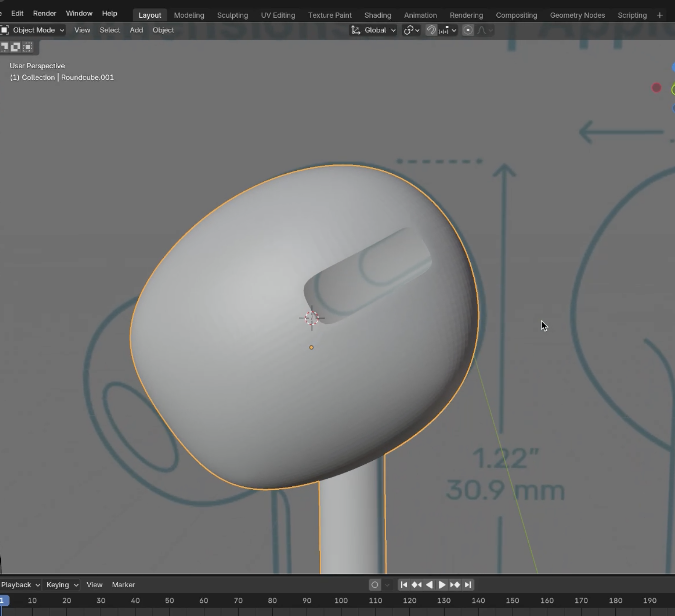This screenshot has height=616, width=675.
Task: Open Global transform orientation dropdown
Action: pyautogui.click(x=373, y=31)
